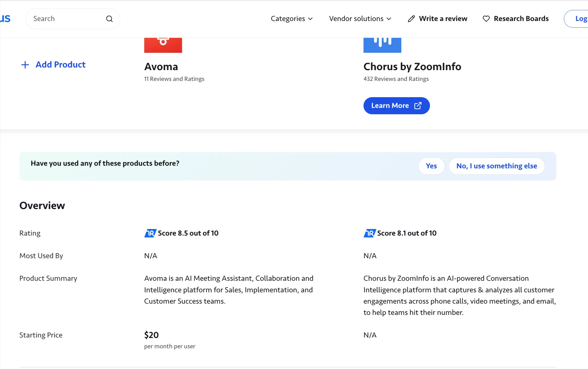Open the Vendor solutions dropdown

(x=360, y=19)
